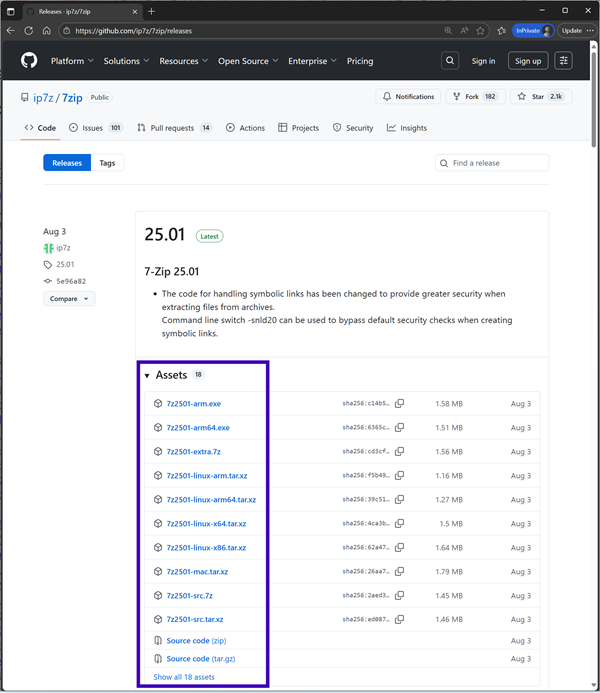The width and height of the screenshot is (600, 693).
Task: Click the read aloud icon in address bar
Action: tap(464, 30)
